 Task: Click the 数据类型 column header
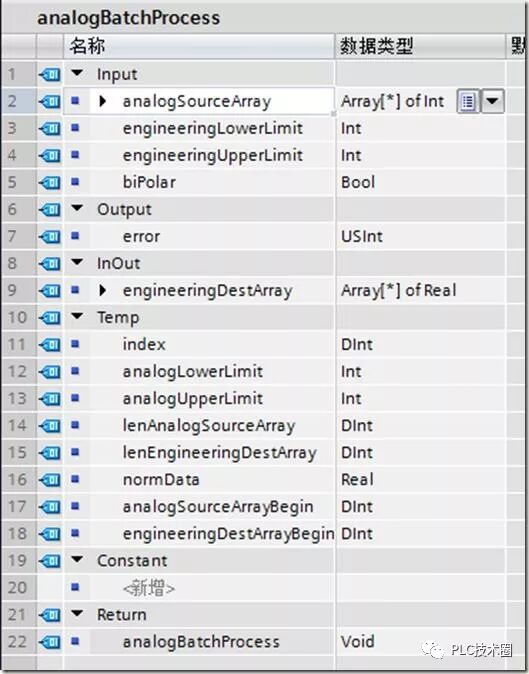click(x=420, y=46)
